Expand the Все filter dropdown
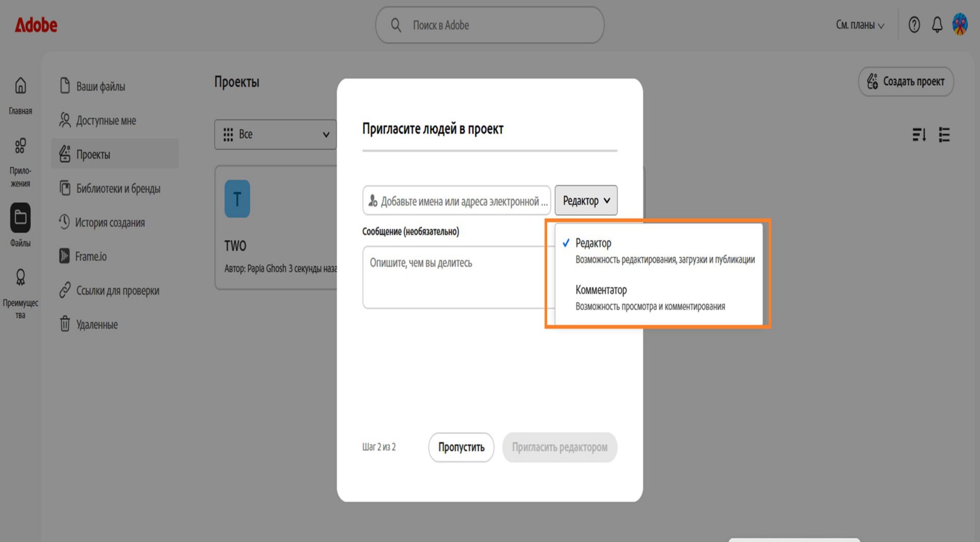This screenshot has width=980, height=542. 276,134
